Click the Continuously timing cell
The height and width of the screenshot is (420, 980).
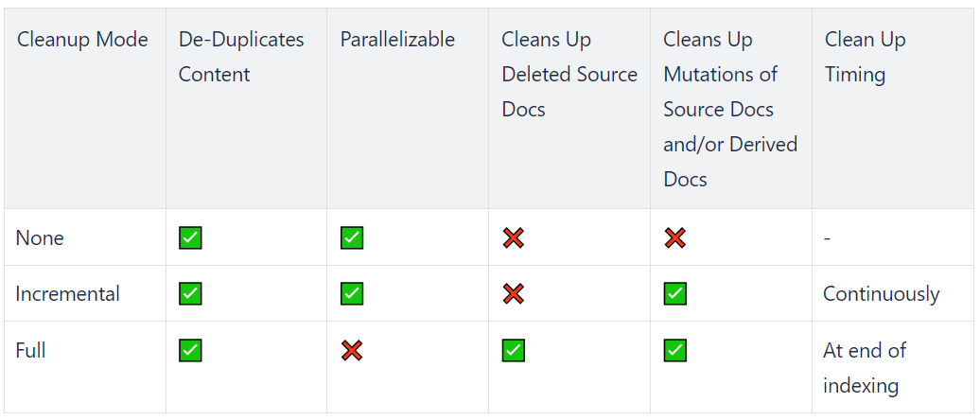click(x=882, y=294)
